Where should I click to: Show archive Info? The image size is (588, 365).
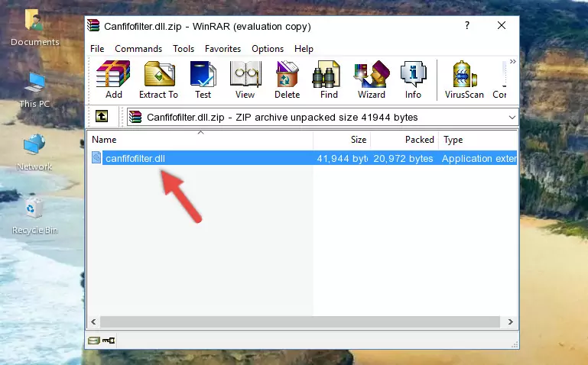(x=413, y=79)
